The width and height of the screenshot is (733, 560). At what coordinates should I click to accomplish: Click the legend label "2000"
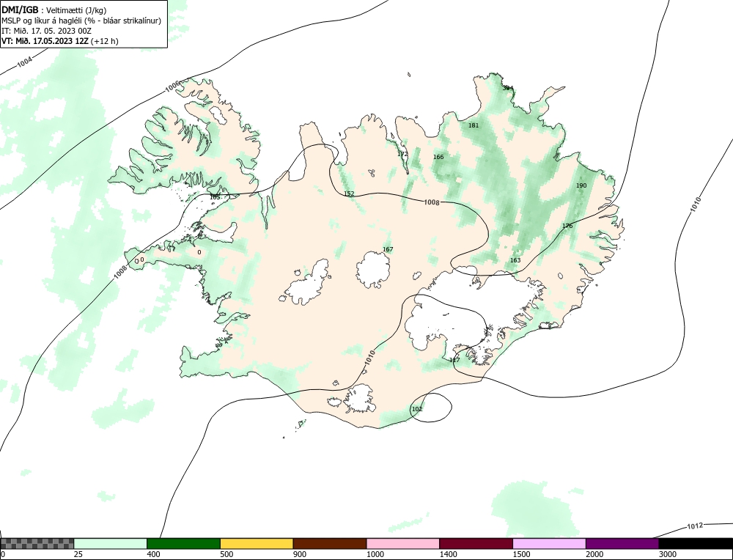(x=594, y=554)
